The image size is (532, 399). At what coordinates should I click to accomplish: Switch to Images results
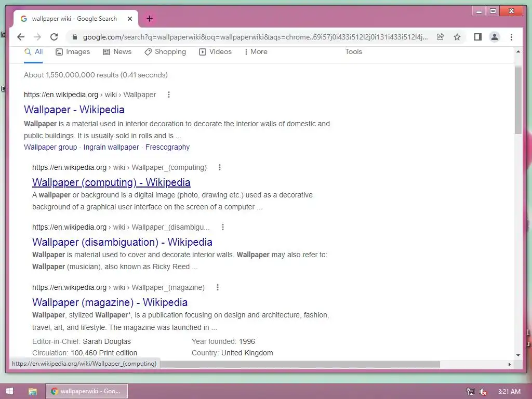(x=73, y=52)
